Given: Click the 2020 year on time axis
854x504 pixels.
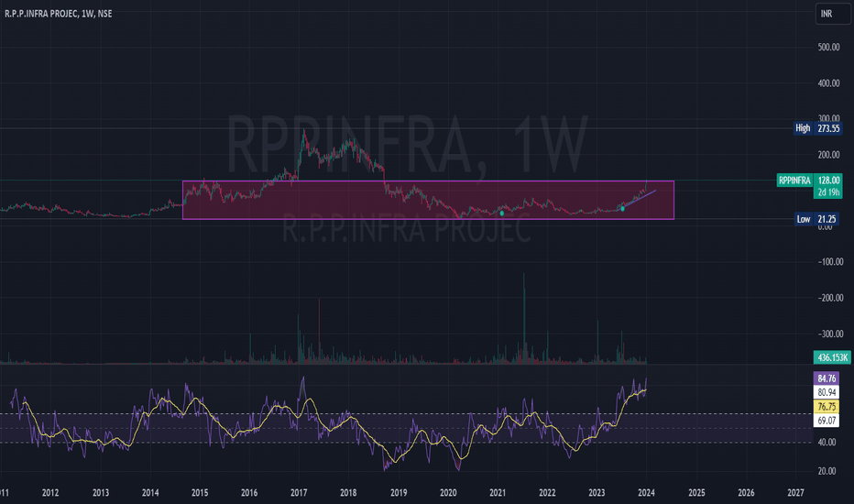Looking at the screenshot, I should 448,493.
